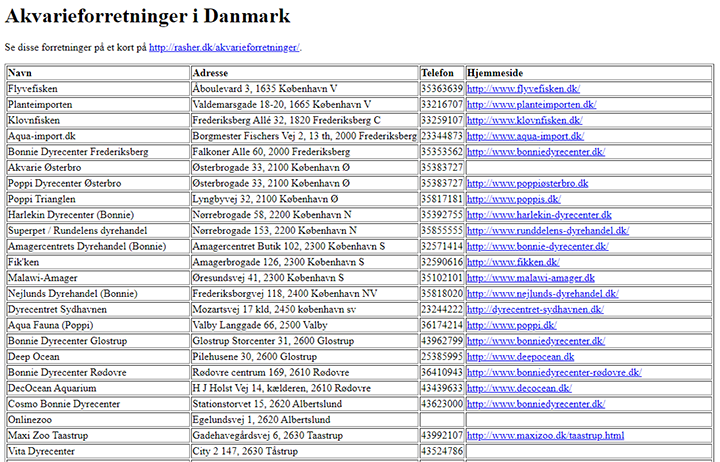
Task: Select the Deep Ocean name cell
Action: (98, 356)
